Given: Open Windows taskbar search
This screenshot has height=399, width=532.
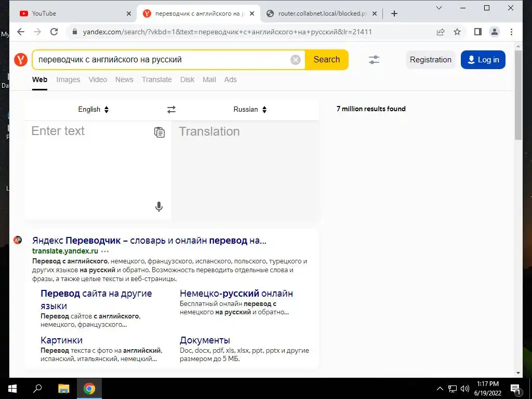Looking at the screenshot, I should point(37,389).
